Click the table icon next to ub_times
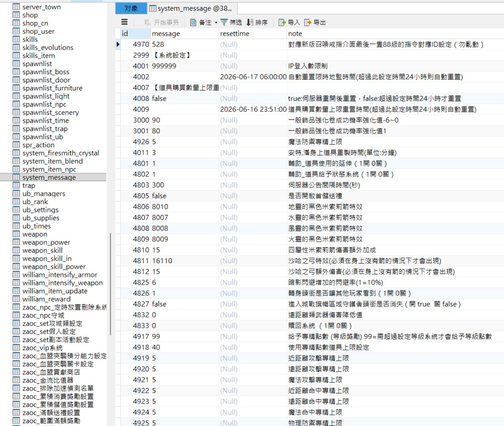 click(x=16, y=226)
